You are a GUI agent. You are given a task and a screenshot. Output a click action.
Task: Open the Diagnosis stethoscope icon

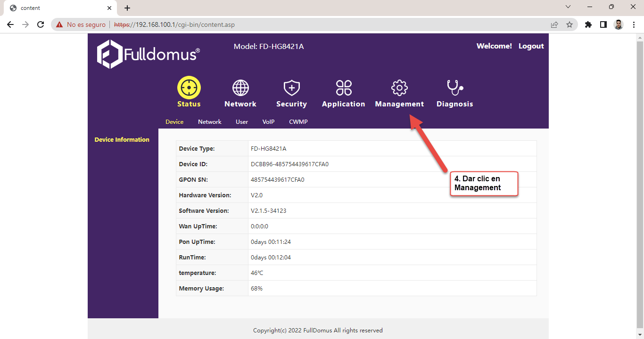click(455, 88)
